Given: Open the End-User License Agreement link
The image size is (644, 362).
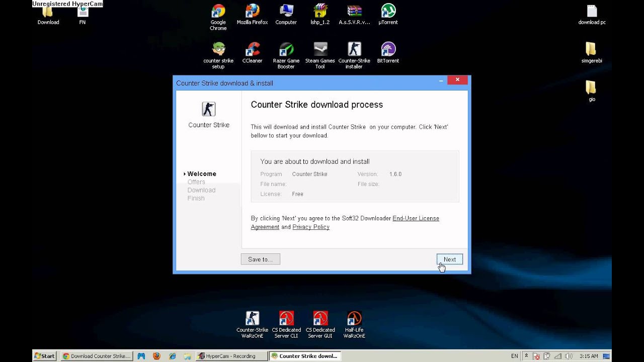Looking at the screenshot, I should 345,223.
